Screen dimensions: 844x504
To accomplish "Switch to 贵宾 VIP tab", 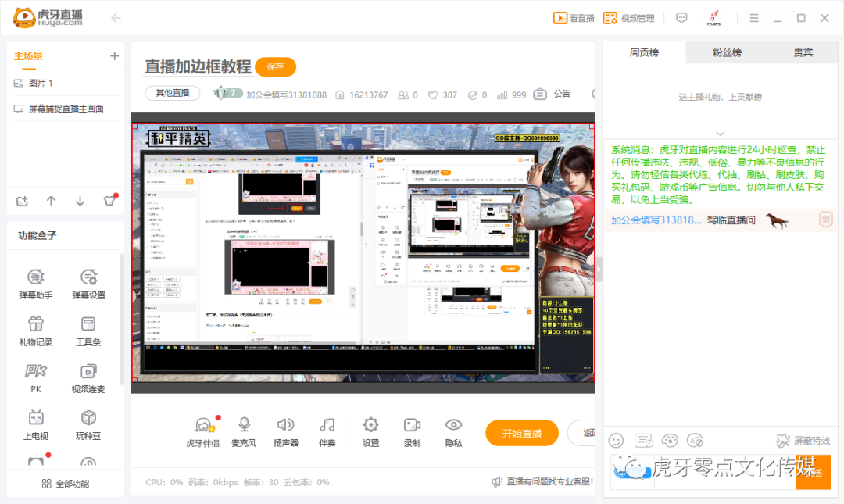I will click(803, 53).
